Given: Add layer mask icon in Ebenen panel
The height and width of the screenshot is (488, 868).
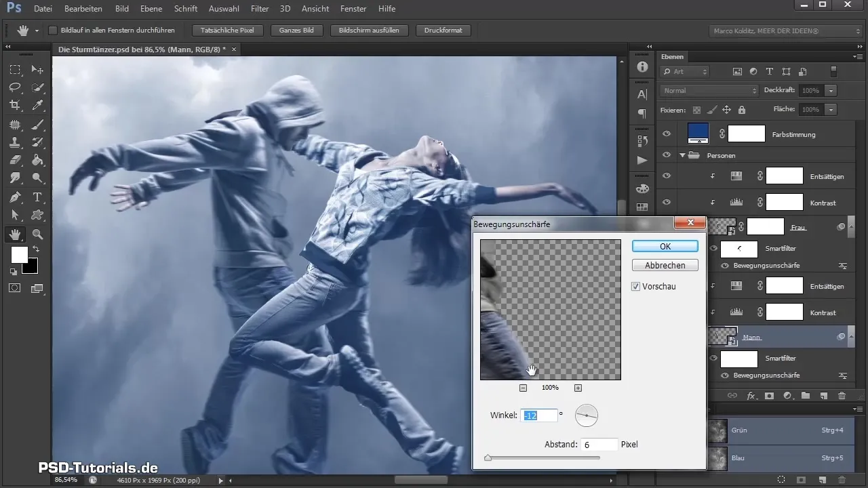Looking at the screenshot, I should [x=769, y=395].
